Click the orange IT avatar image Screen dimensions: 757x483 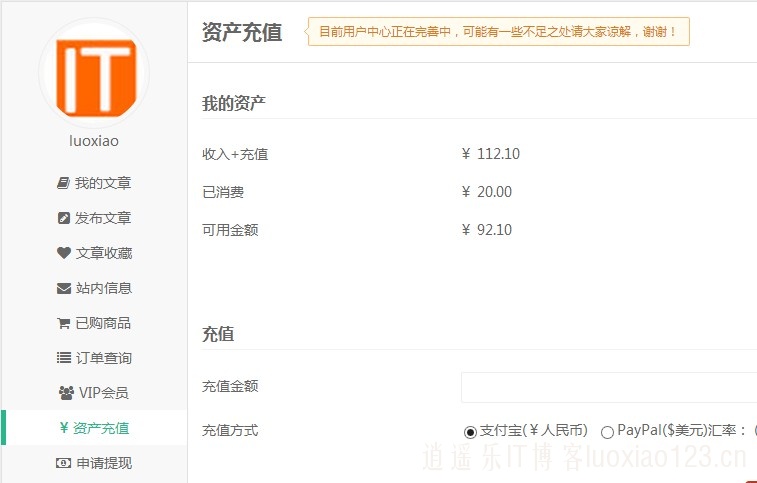(x=95, y=74)
